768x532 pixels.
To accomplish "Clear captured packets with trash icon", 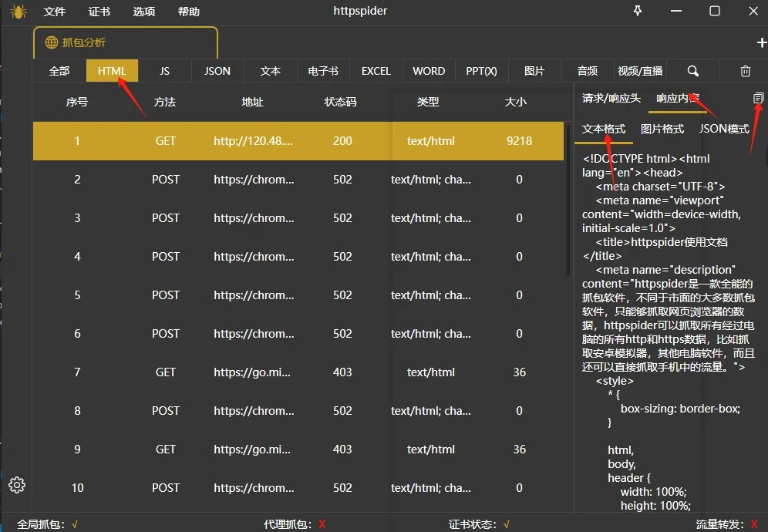I will [746, 71].
